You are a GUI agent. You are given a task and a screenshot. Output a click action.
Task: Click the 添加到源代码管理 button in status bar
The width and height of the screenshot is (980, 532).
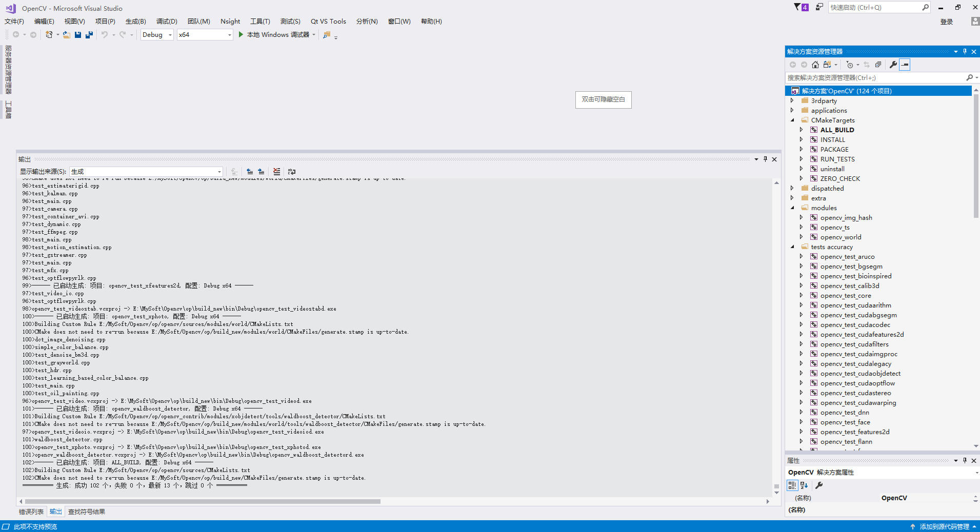[x=947, y=526]
